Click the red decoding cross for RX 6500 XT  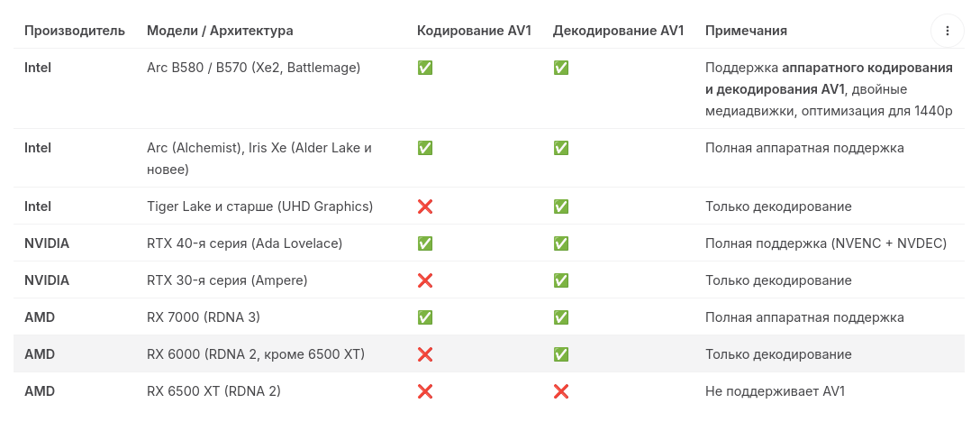[x=561, y=391]
